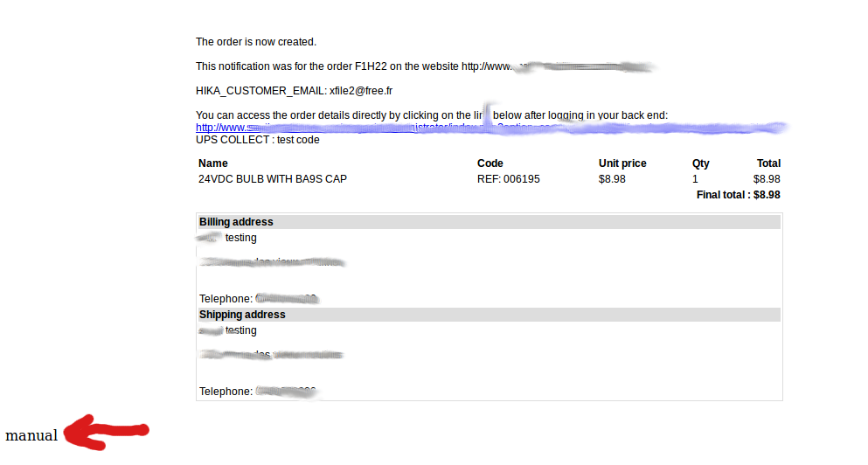The image size is (868, 465).
Task: Select the word manual
Action: click(x=31, y=435)
